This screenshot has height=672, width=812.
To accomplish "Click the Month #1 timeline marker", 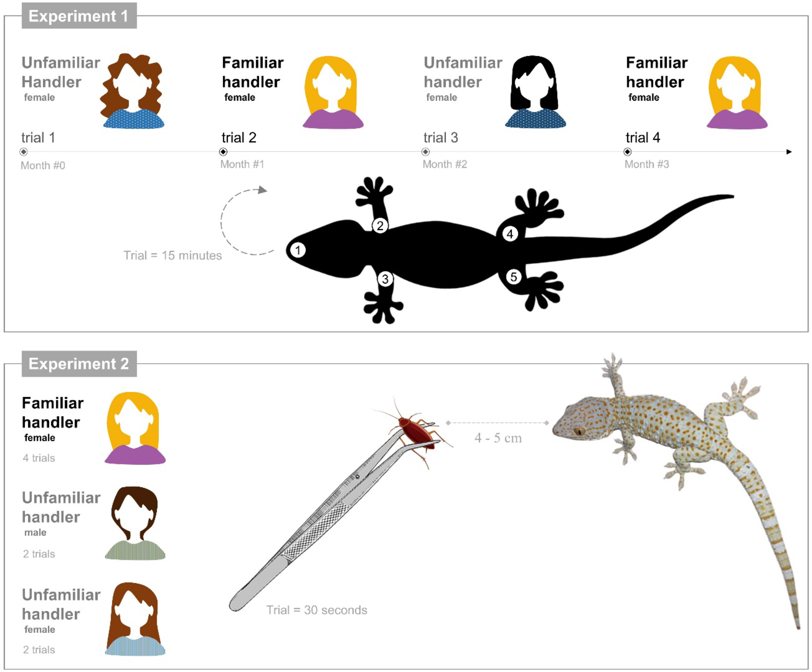I will 223,152.
